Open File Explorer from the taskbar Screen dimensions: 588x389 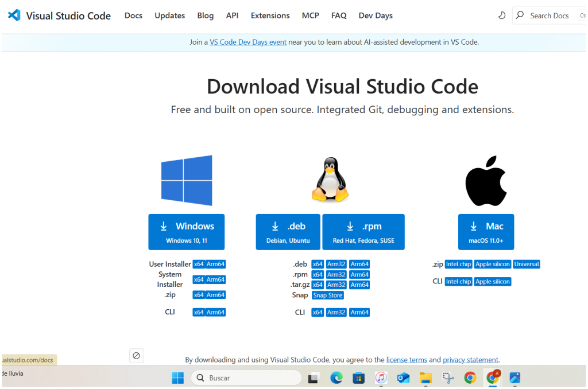[425, 378]
